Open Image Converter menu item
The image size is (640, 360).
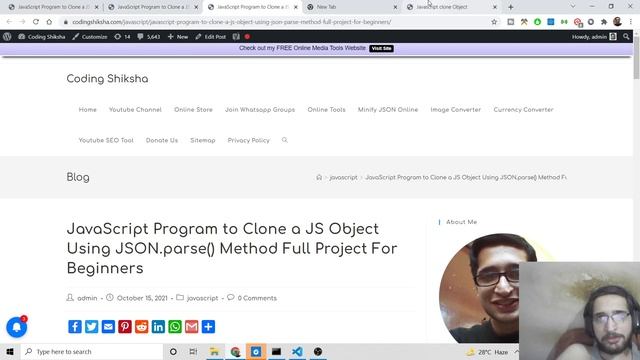pyautogui.click(x=456, y=109)
